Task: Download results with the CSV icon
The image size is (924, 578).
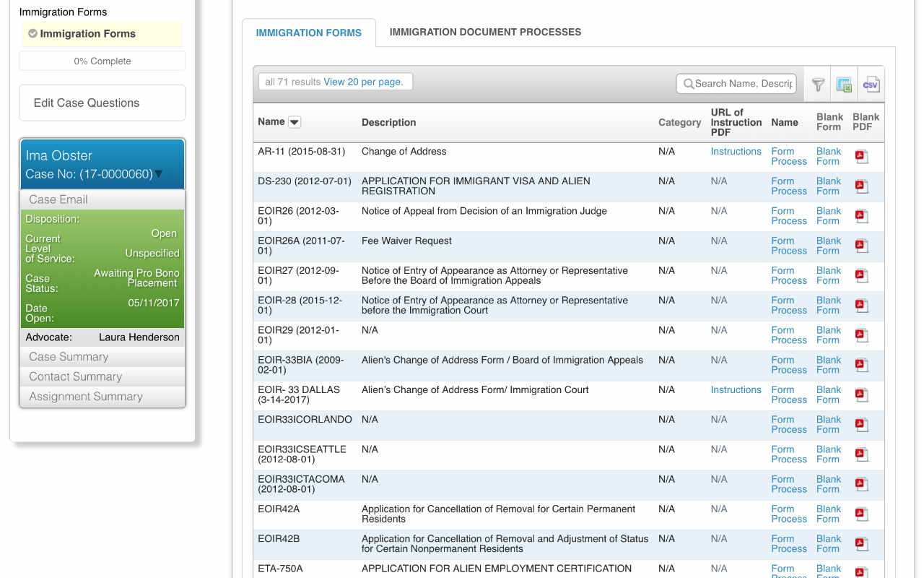Action: coord(871,85)
